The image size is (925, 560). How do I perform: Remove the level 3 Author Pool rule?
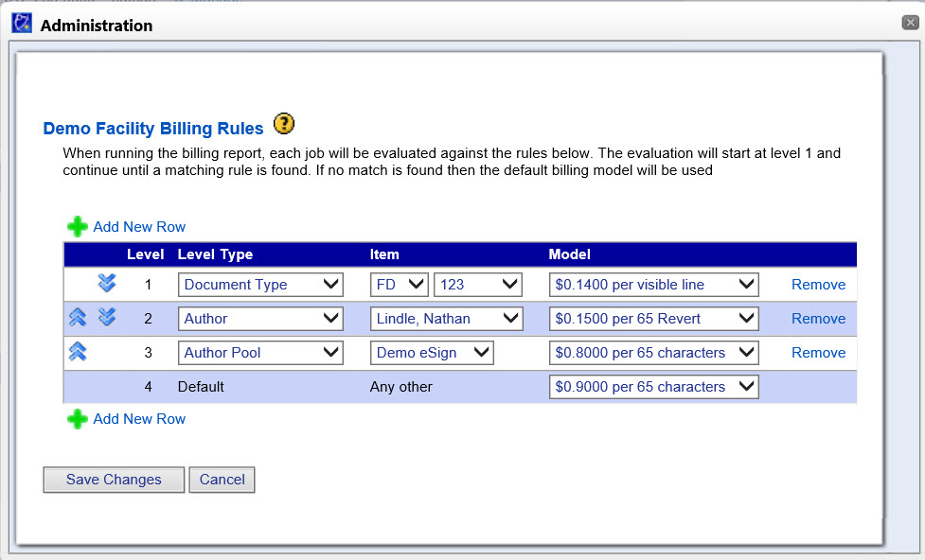click(818, 353)
